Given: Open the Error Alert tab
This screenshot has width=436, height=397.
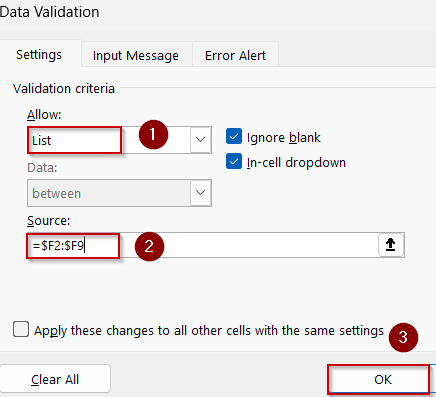Looking at the screenshot, I should click(x=235, y=55).
